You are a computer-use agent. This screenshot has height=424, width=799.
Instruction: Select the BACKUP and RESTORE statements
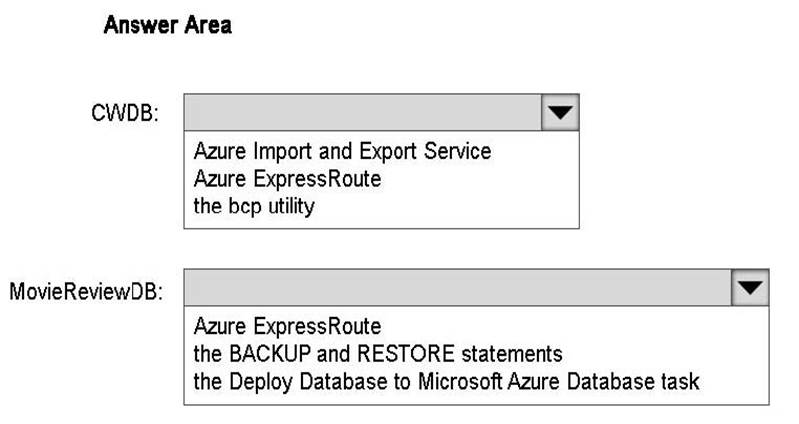coord(378,354)
